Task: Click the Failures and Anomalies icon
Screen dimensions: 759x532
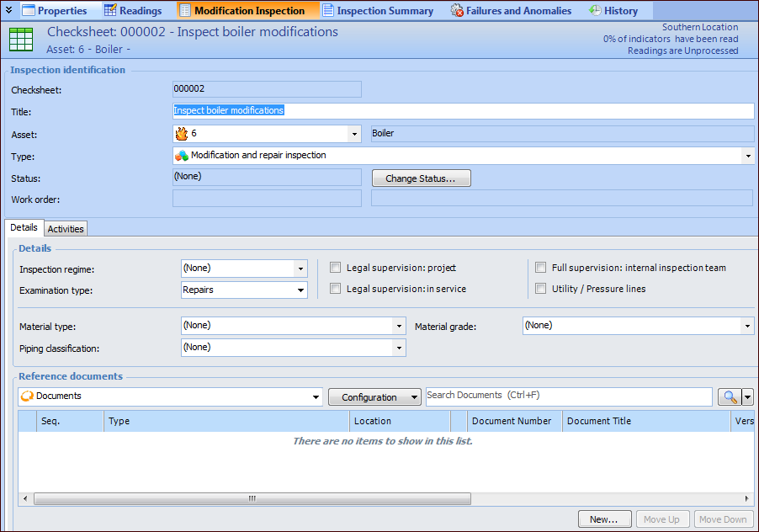Action: click(457, 11)
